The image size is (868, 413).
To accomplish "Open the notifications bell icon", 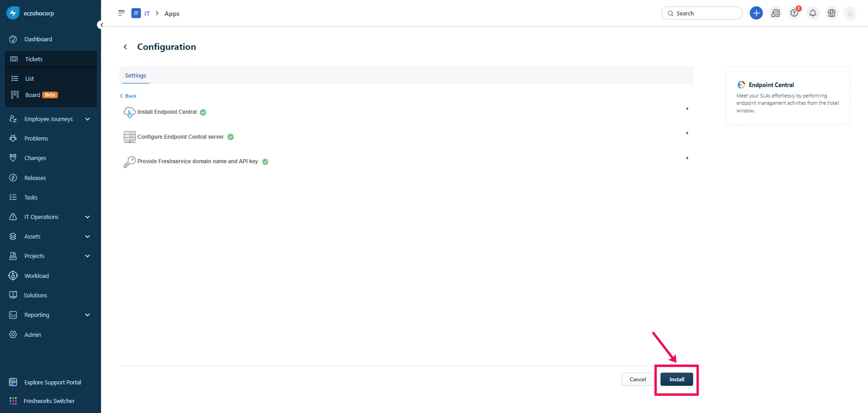I will [x=813, y=13].
